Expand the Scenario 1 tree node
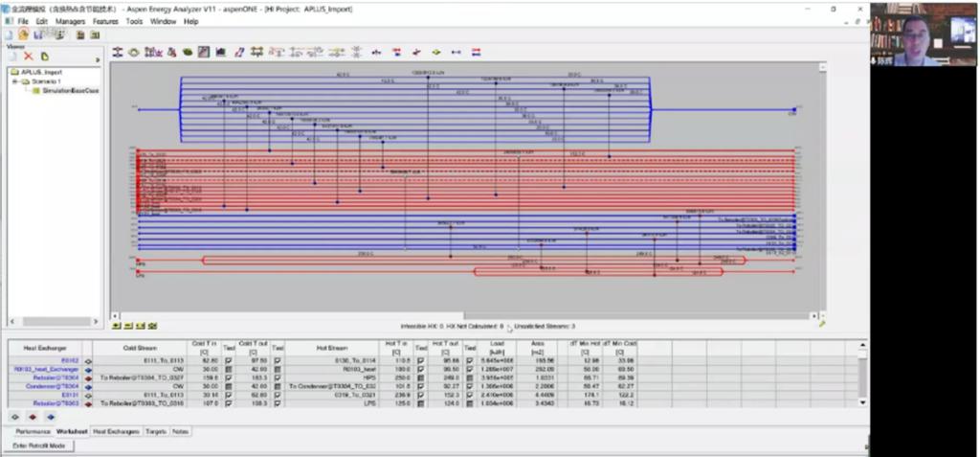 pyautogui.click(x=15, y=81)
